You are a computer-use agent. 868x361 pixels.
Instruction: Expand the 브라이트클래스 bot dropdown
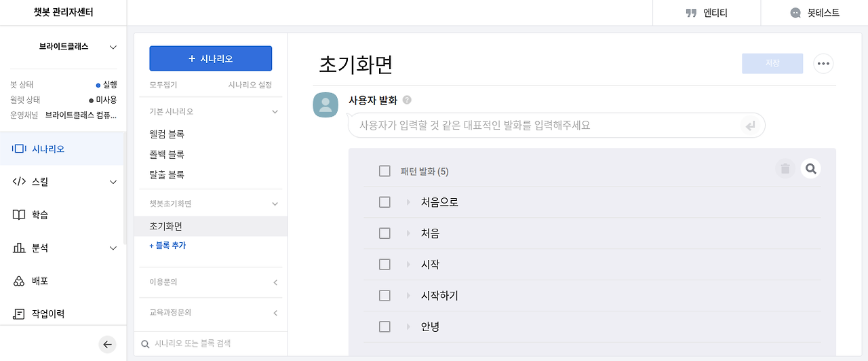coord(113,47)
